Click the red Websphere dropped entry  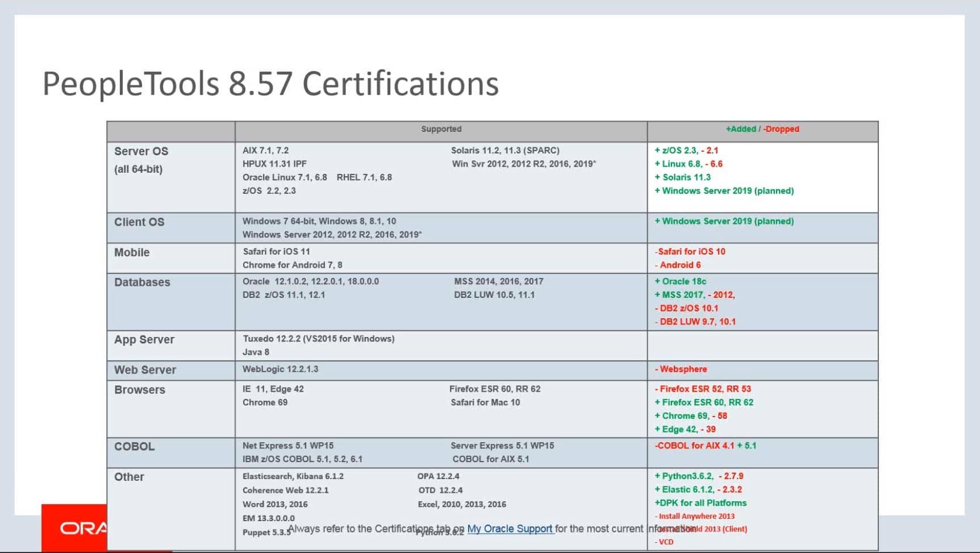pos(682,369)
